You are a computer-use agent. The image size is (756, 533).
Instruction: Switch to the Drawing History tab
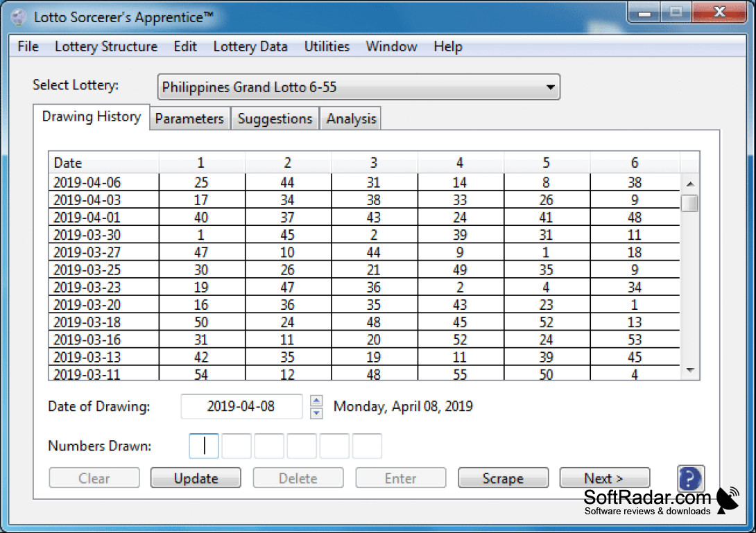(x=92, y=116)
